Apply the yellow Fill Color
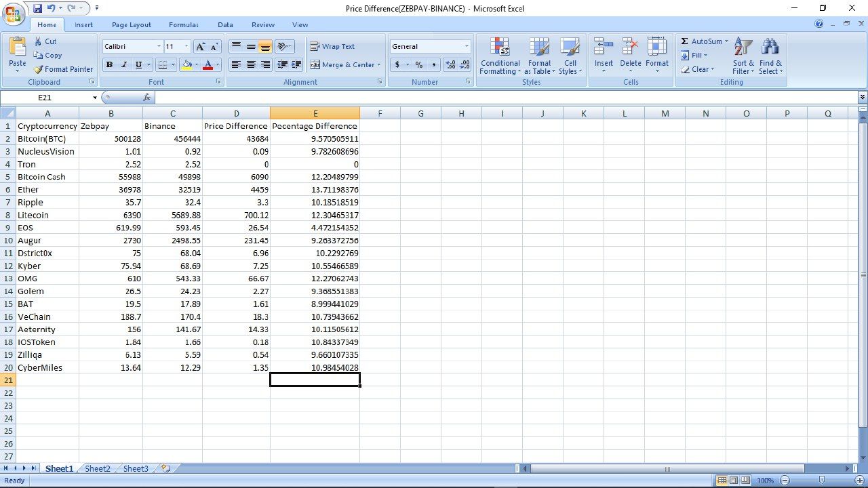The image size is (868, 488). pos(186,65)
